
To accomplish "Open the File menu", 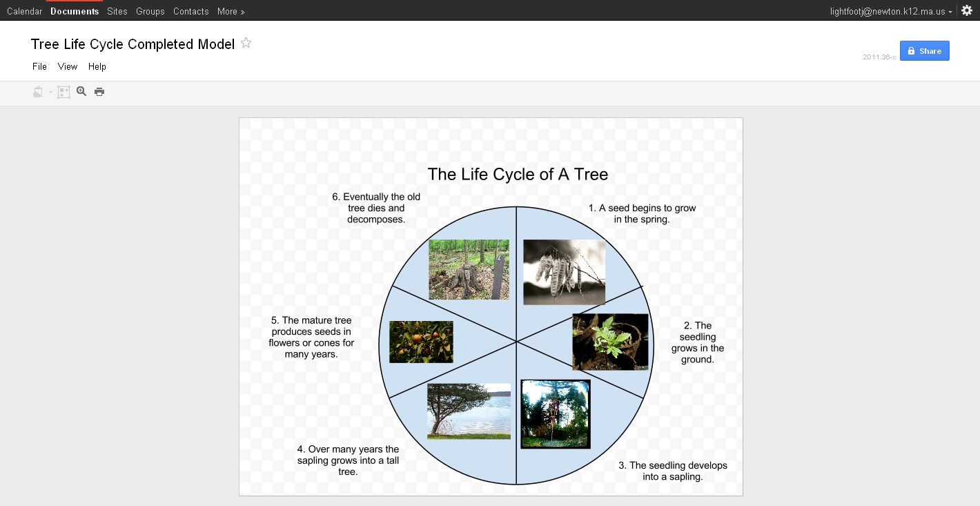I will [x=39, y=66].
